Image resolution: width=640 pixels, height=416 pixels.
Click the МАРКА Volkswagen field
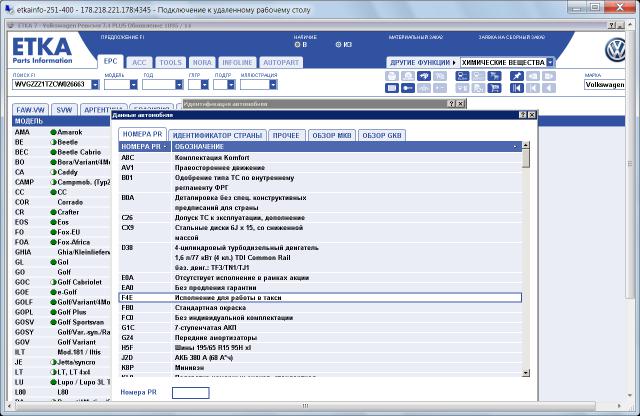click(604, 85)
